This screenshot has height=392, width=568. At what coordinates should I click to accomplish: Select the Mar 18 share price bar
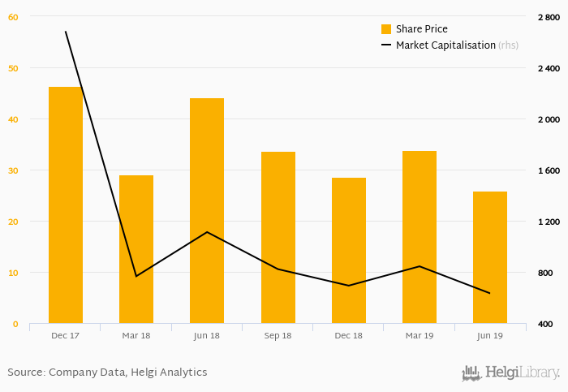(x=136, y=249)
